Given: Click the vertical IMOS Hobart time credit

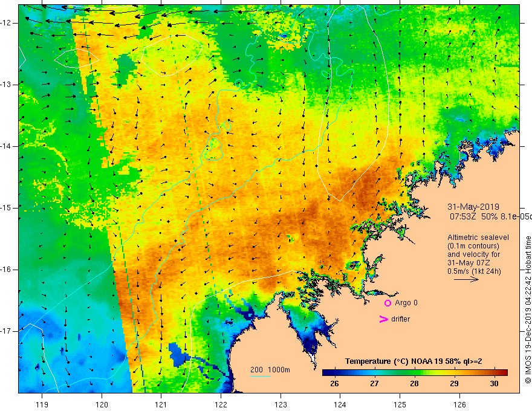Looking at the screenshot, I should [528, 309].
